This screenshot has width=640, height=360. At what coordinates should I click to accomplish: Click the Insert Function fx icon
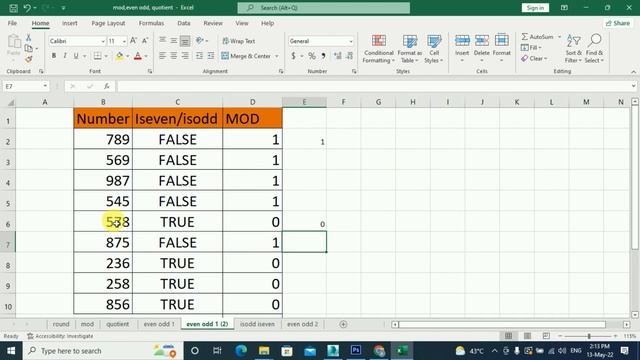(x=107, y=86)
